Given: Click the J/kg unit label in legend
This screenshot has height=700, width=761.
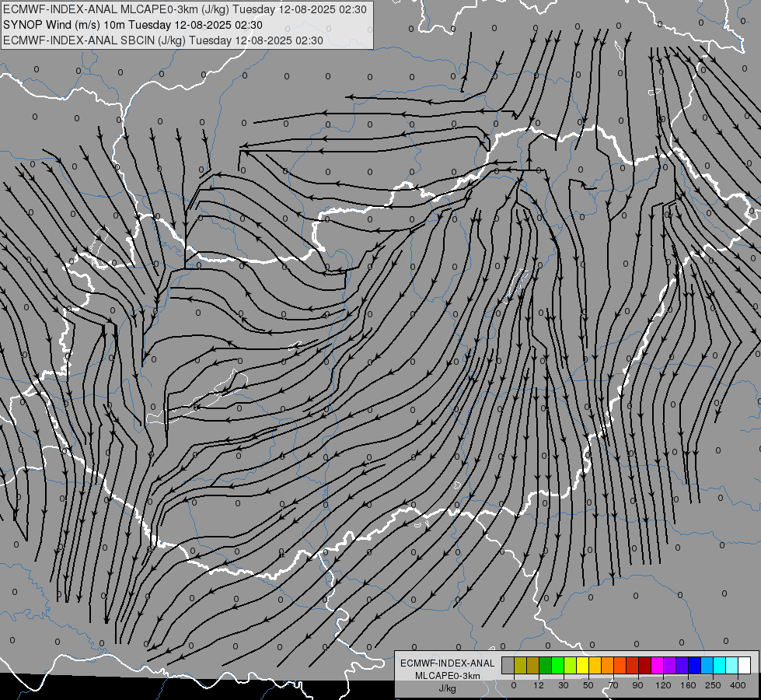Looking at the screenshot, I should 448,688.
